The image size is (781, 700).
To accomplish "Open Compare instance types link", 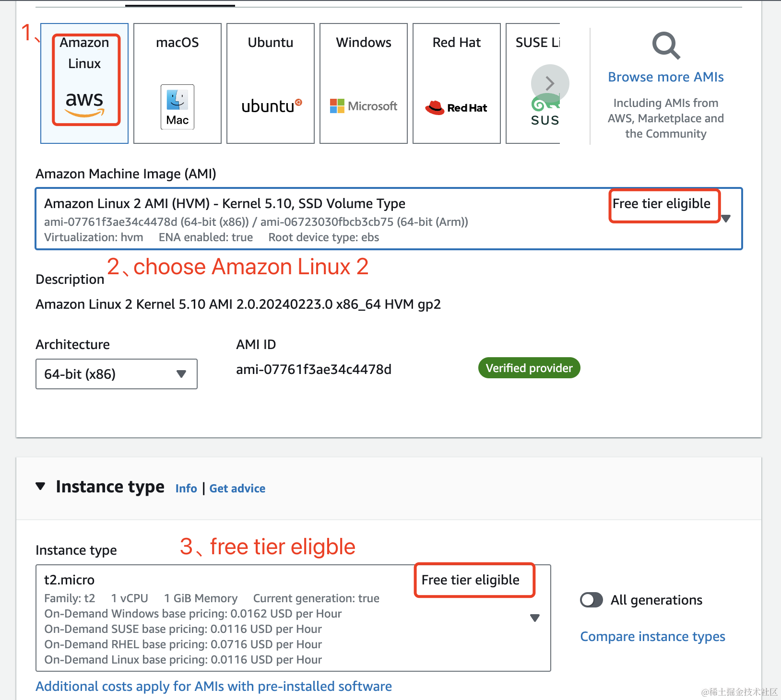I will [x=652, y=637].
